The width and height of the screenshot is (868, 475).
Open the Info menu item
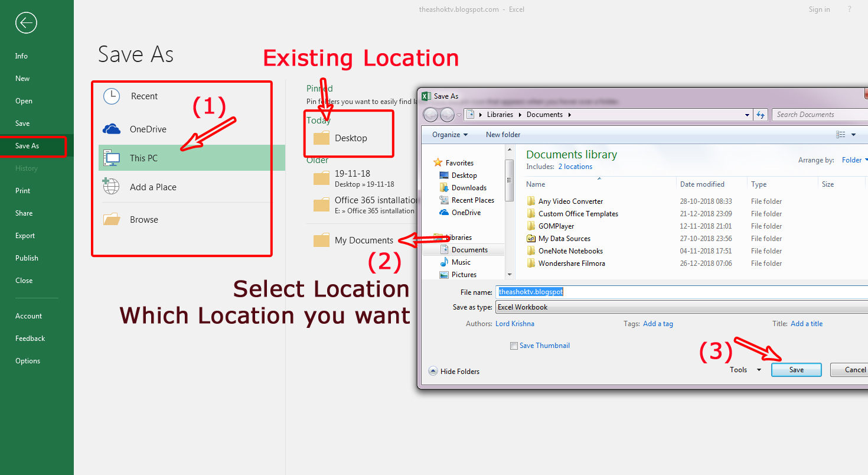point(22,56)
